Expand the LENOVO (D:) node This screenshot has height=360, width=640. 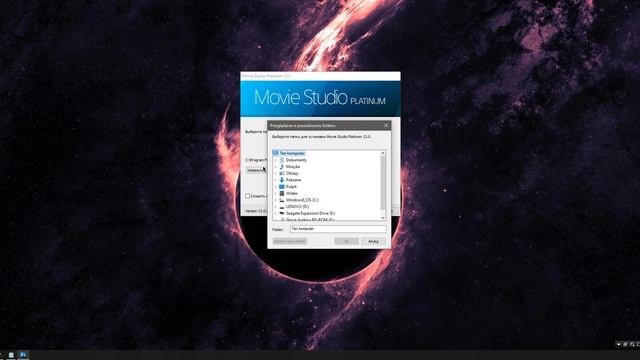276,207
